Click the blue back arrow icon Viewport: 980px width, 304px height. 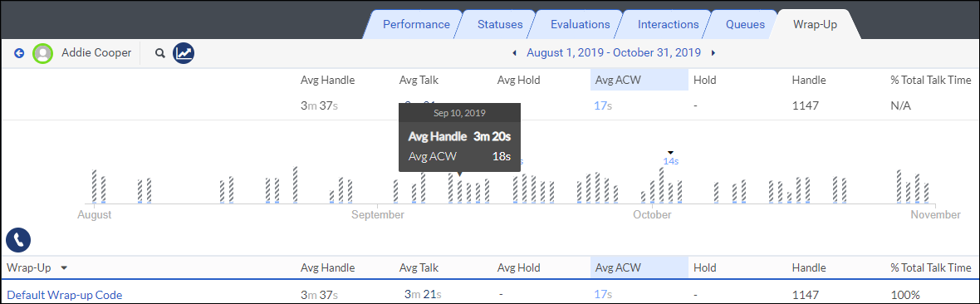point(19,53)
